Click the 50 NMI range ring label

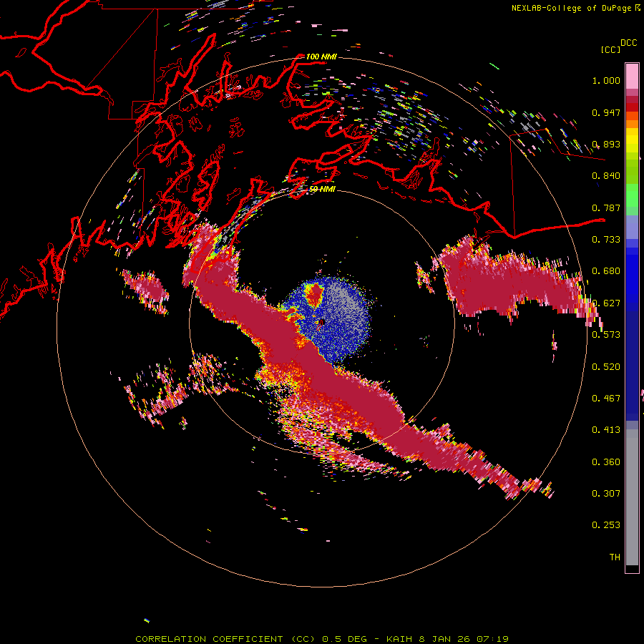click(322, 189)
